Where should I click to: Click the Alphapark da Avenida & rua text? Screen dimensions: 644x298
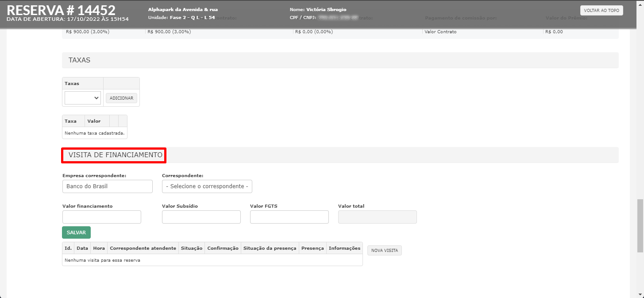pyautogui.click(x=183, y=9)
